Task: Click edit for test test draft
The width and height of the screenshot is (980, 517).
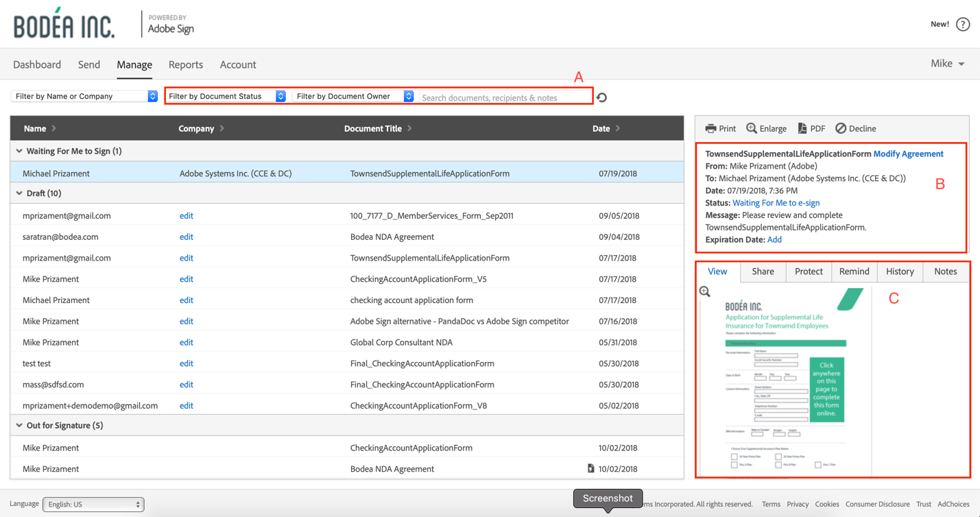Action: [x=186, y=363]
